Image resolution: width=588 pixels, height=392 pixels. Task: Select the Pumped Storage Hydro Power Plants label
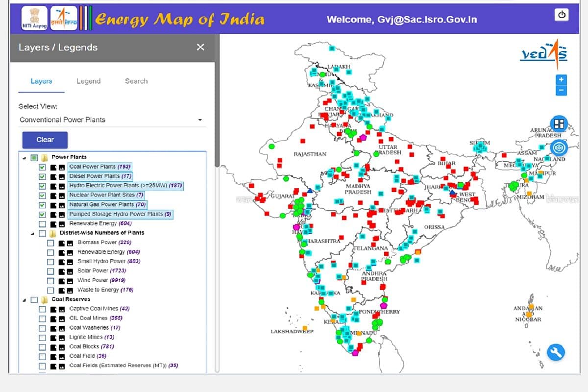pos(119,214)
